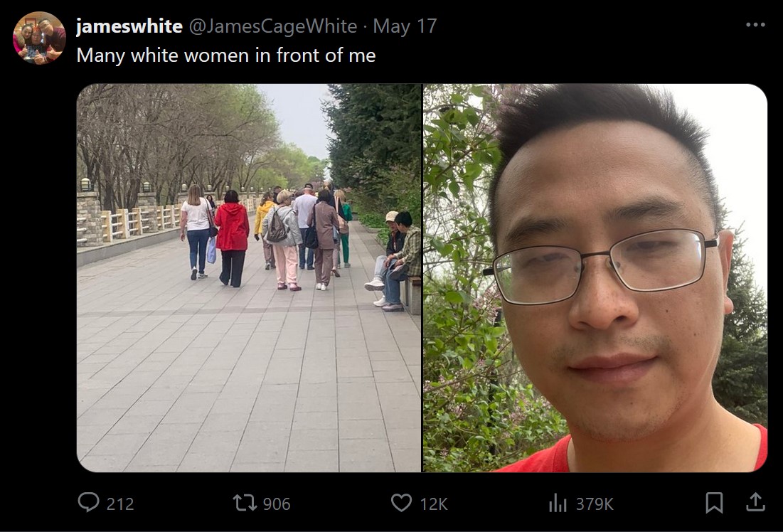This screenshot has height=532, width=783.
Task: Click the 212 replies count
Action: click(x=120, y=504)
